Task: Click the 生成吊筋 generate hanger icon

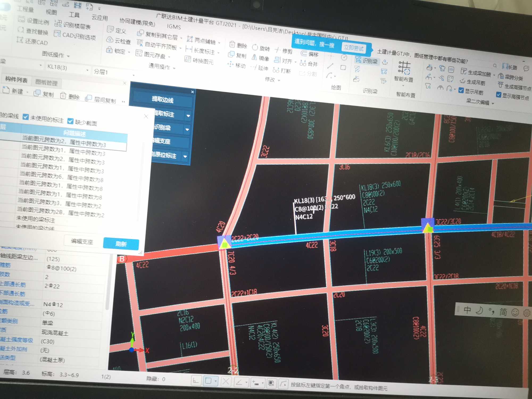Action: coord(463,81)
